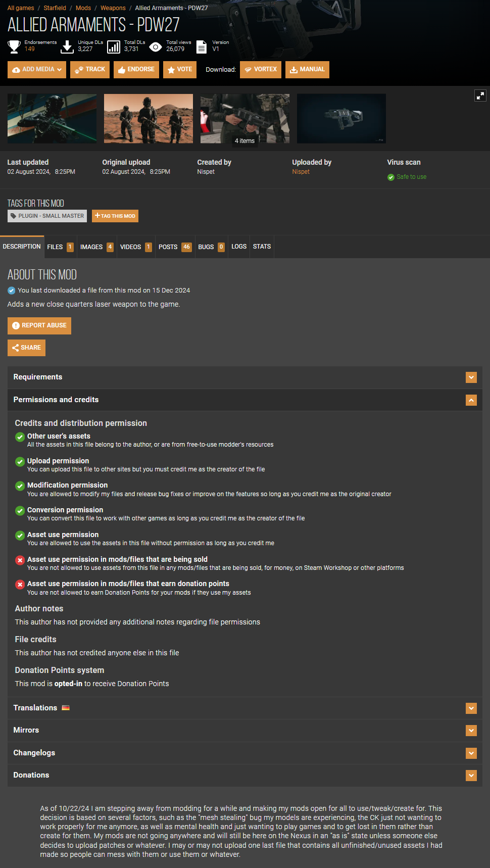Image resolution: width=490 pixels, height=868 pixels.
Task: Click the Total DLs bar chart icon
Action: (x=114, y=47)
